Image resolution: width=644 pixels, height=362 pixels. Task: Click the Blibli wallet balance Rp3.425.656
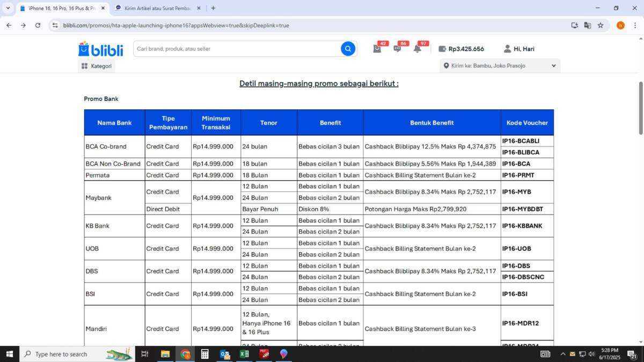pos(461,49)
